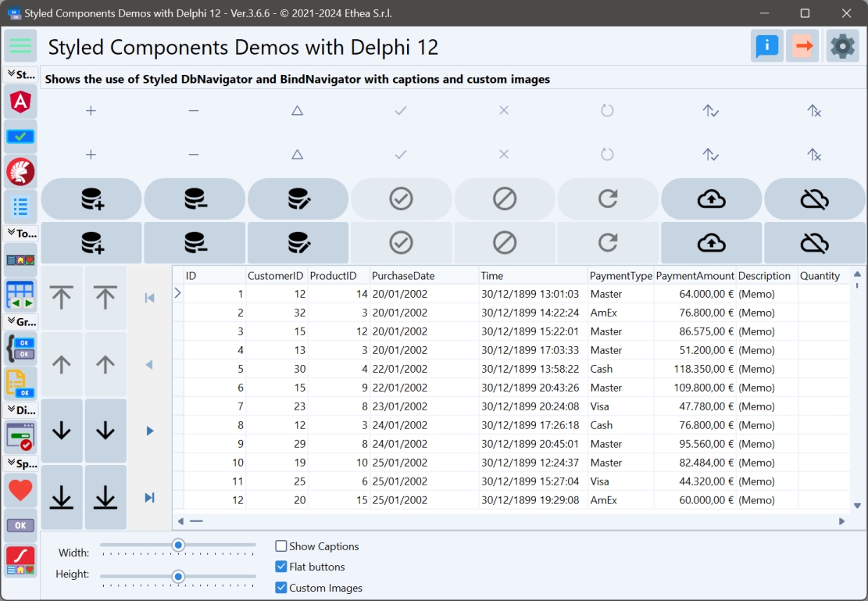Toggle the Custom Images checkbox
The image size is (868, 601).
coord(281,588)
